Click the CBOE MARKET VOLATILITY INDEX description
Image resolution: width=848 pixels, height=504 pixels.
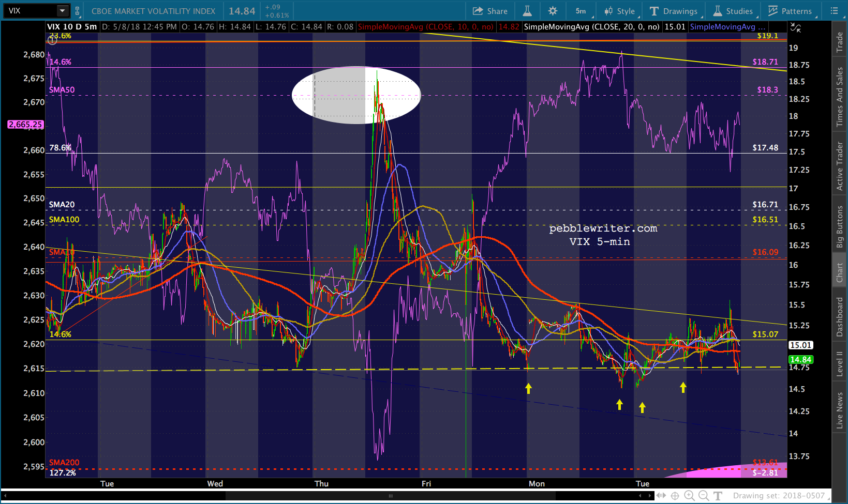point(153,11)
